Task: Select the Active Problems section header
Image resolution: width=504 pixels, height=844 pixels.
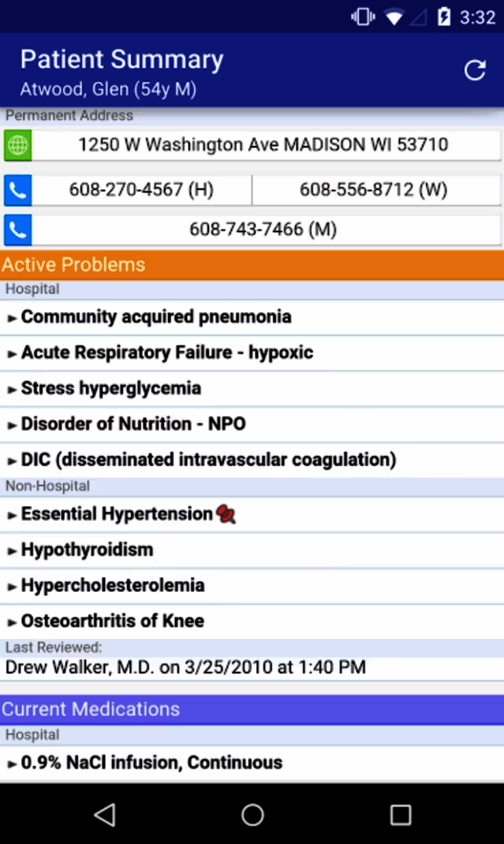Action: (252, 265)
